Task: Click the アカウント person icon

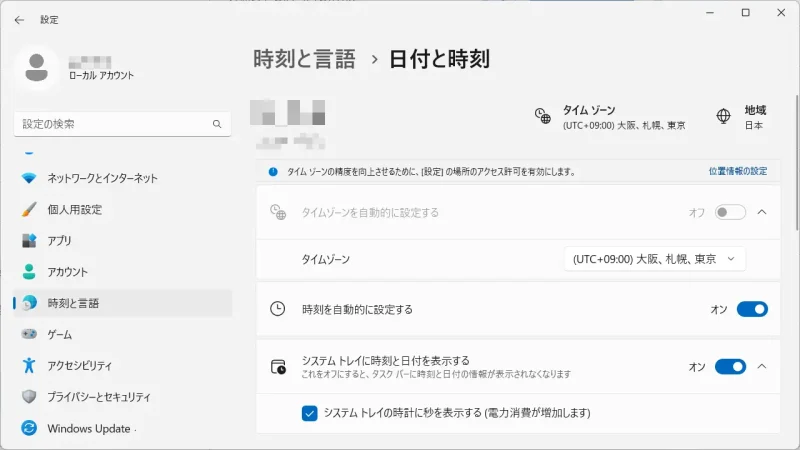Action: tap(29, 272)
